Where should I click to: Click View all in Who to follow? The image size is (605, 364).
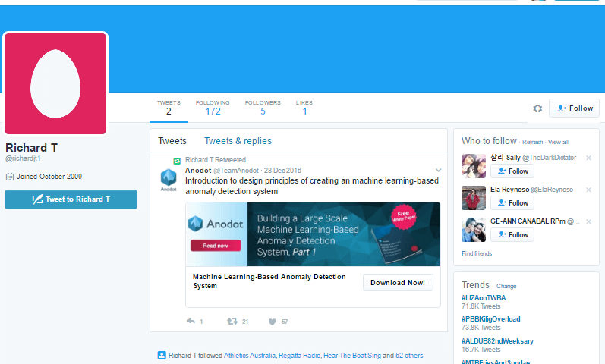[558, 142]
